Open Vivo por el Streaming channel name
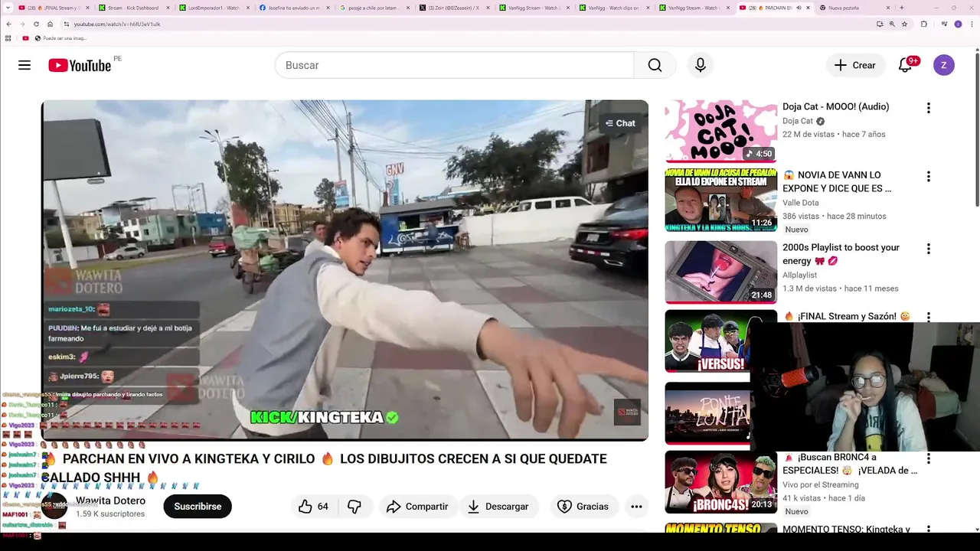Image resolution: width=980 pixels, height=551 pixels. coord(820,484)
